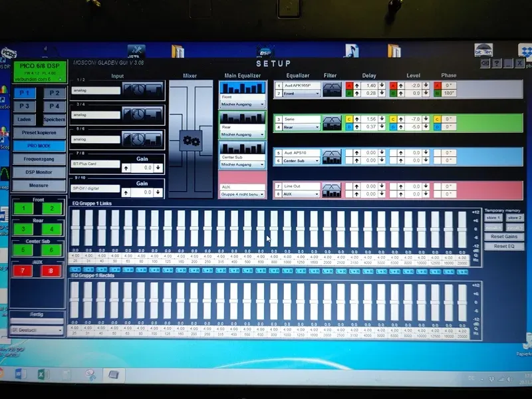Click the Preset kopieren button
The width and height of the screenshot is (532, 399).
(x=39, y=132)
